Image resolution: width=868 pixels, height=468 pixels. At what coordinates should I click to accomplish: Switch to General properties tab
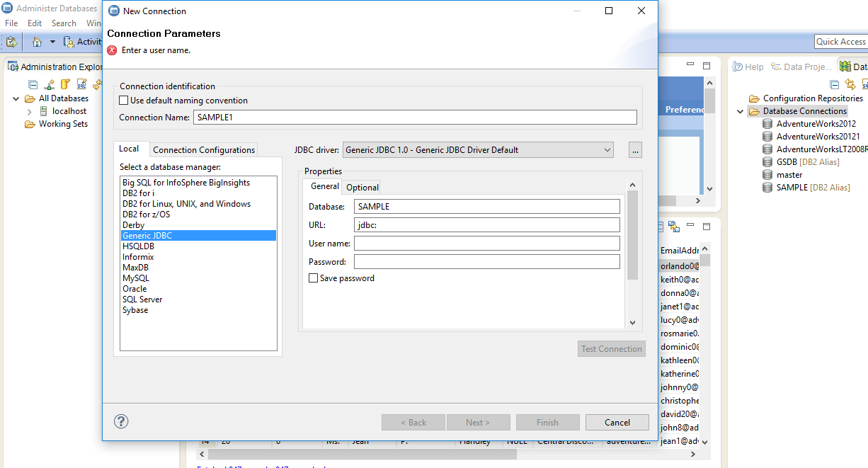(325, 186)
